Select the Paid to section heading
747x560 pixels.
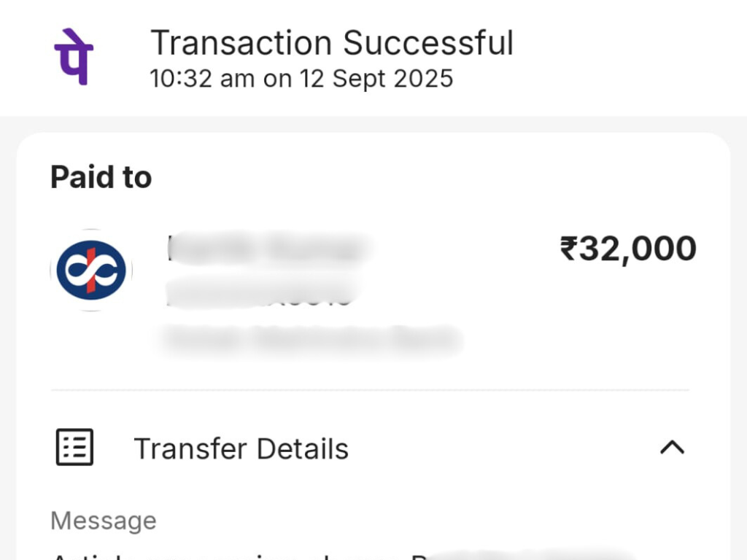[x=100, y=176]
